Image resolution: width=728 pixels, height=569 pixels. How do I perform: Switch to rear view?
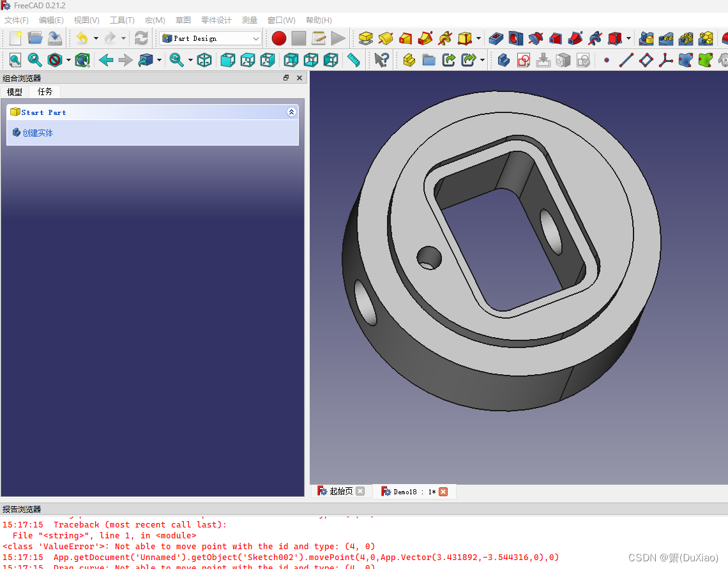click(291, 60)
